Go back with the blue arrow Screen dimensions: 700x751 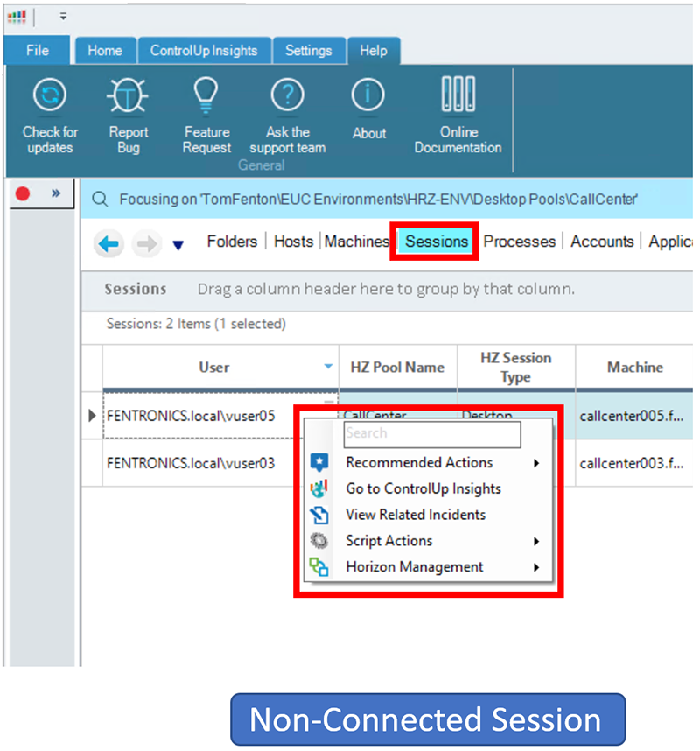click(108, 244)
